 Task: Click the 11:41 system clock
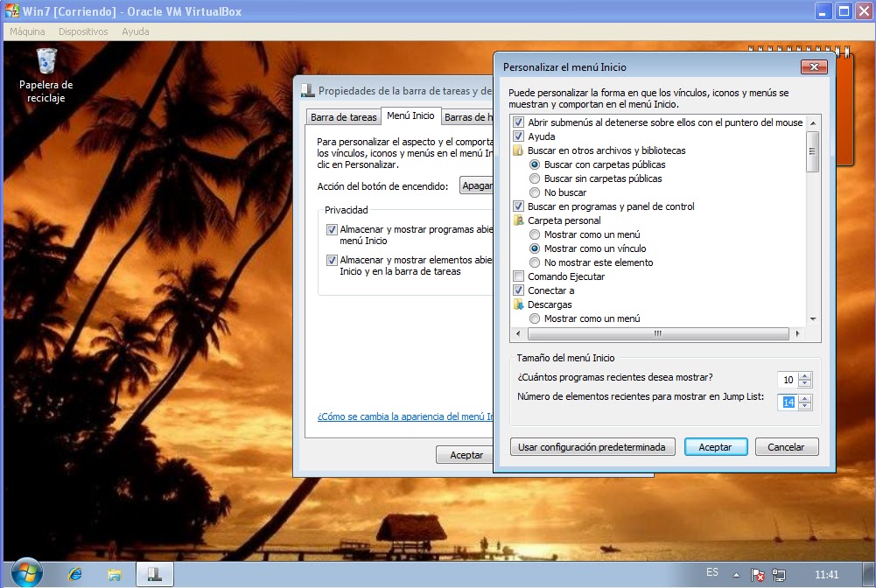(826, 575)
